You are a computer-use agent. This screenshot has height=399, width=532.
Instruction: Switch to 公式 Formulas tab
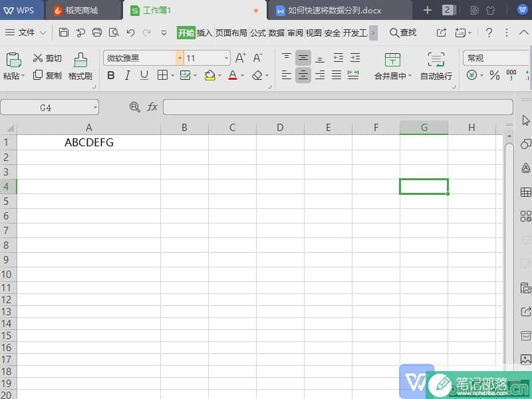pos(258,33)
